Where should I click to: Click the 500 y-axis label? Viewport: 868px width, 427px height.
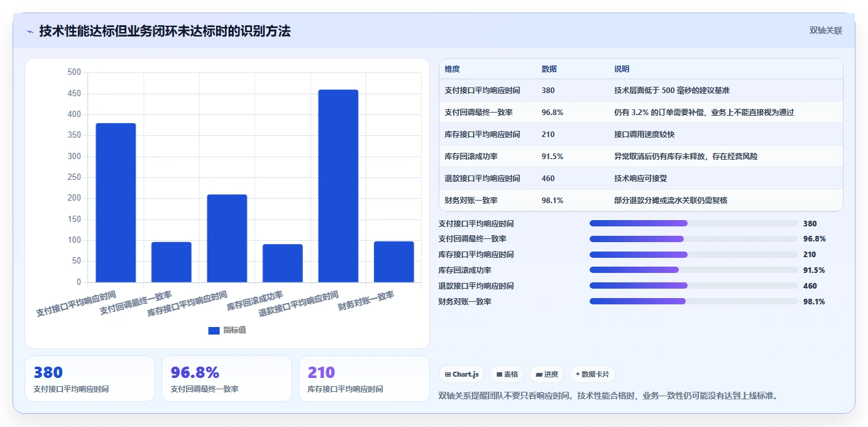tap(74, 72)
